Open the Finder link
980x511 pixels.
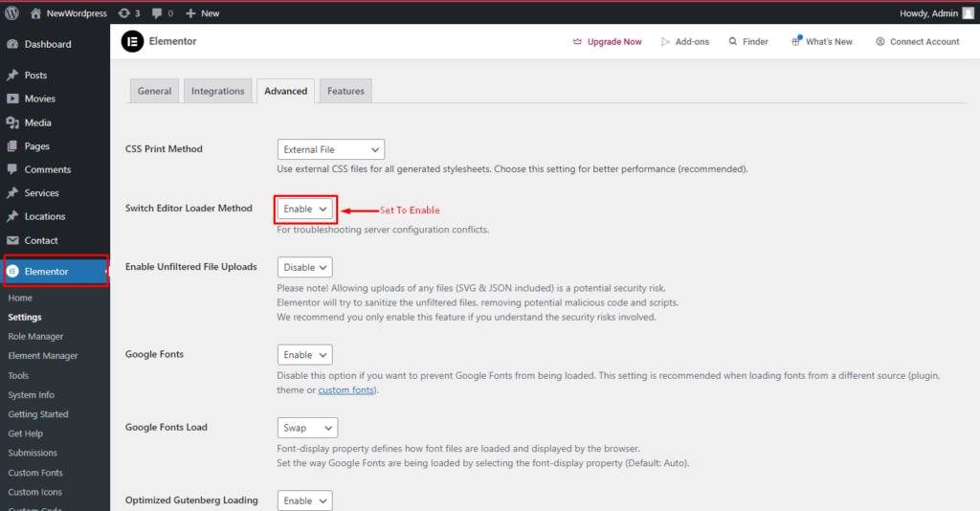point(755,42)
